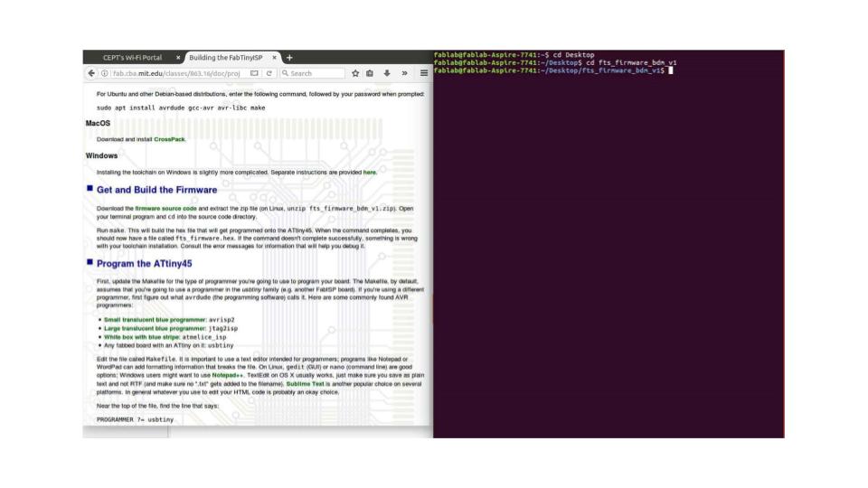Screen dimensions: 868x488
Task: Reload the page with the refresh icon
Action: point(269,73)
